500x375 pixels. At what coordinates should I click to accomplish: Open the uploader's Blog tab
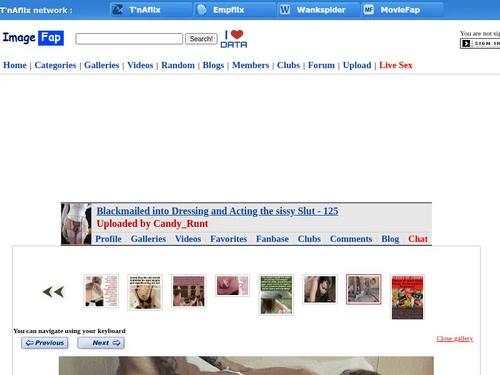click(390, 239)
